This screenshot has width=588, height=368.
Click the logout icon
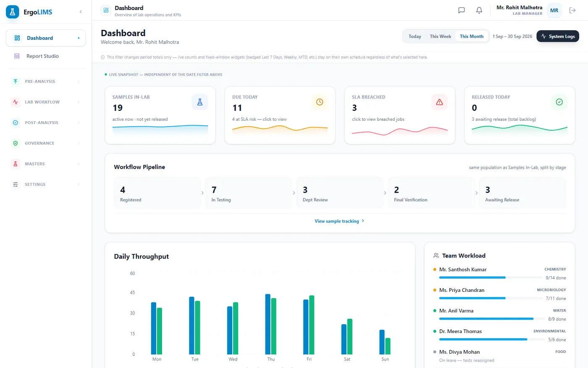pos(572,10)
